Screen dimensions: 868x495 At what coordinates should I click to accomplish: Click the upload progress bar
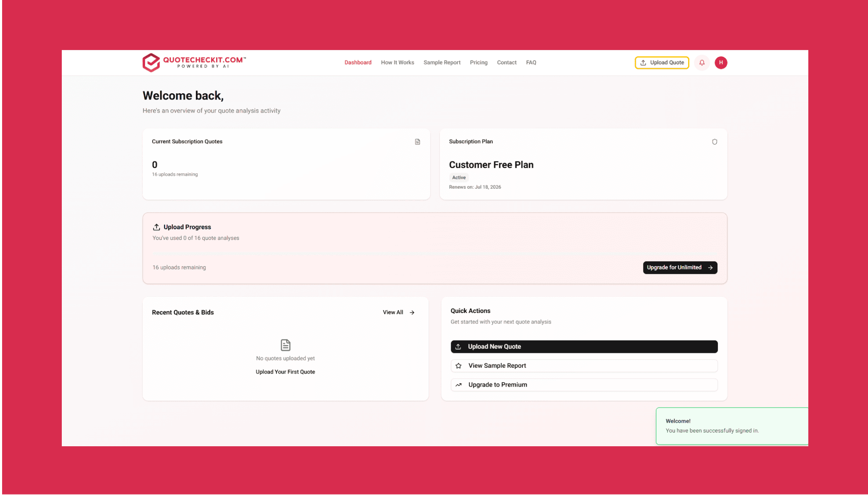[435, 254]
